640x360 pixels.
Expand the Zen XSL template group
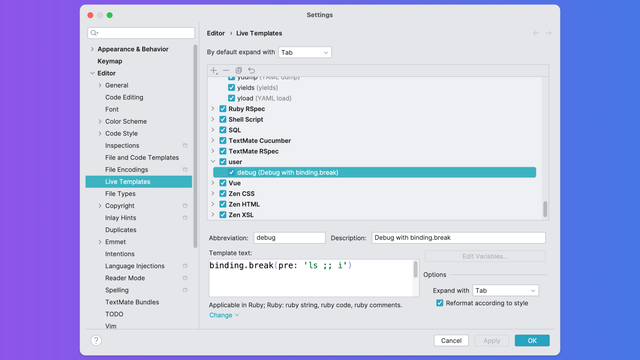213,215
